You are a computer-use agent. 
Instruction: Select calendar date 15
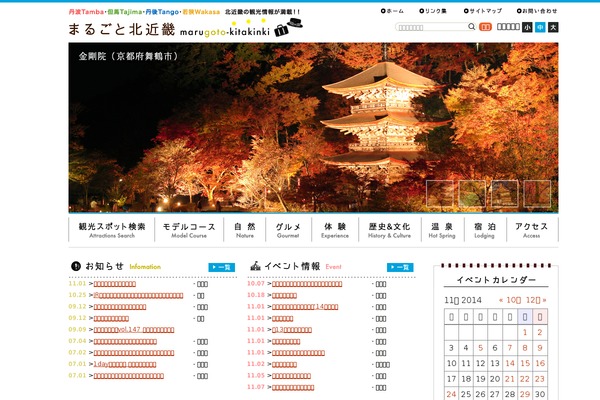[x=525, y=363]
